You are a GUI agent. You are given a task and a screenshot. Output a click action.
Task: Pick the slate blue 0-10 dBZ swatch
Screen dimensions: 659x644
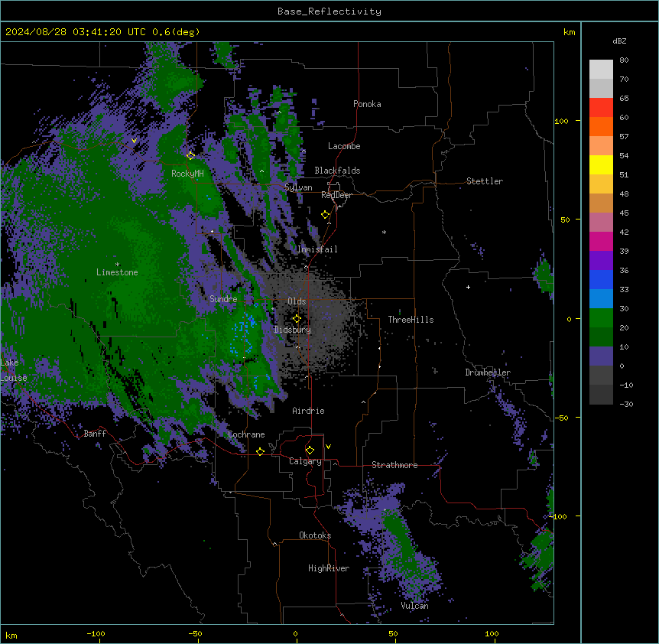tap(601, 356)
